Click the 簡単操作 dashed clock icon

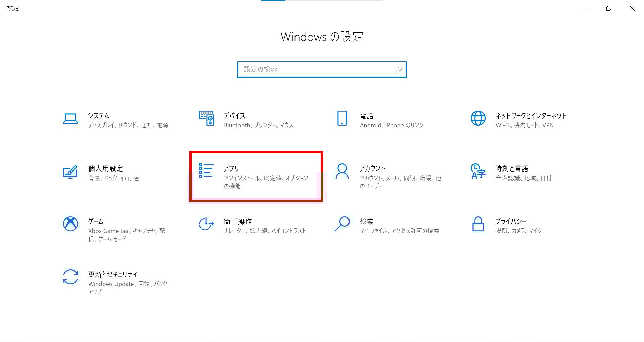[206, 224]
